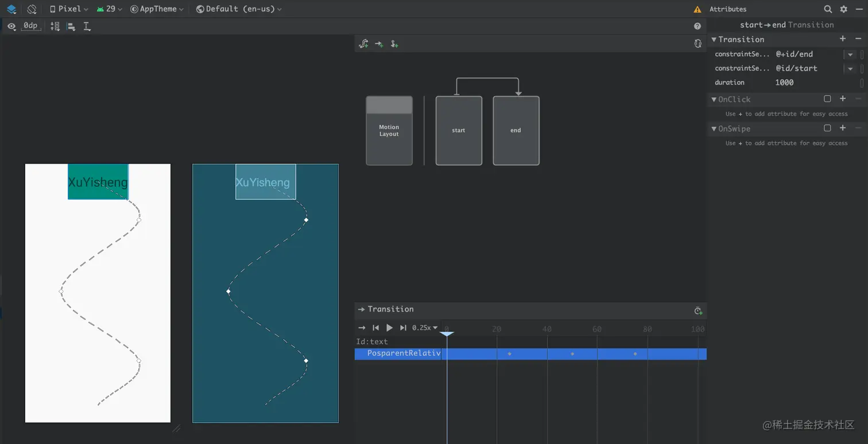Click the duration value field
Viewport: 868px width, 444px height.
point(815,83)
